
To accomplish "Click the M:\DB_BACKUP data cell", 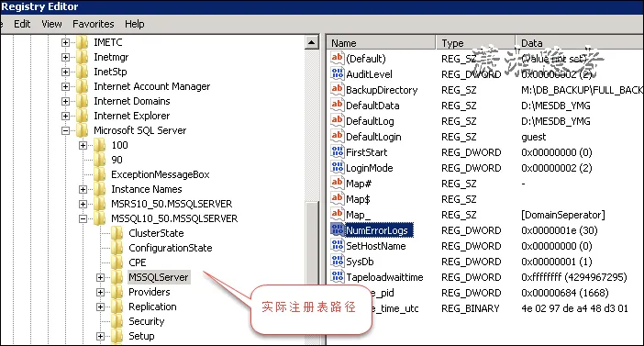I will 582,90.
